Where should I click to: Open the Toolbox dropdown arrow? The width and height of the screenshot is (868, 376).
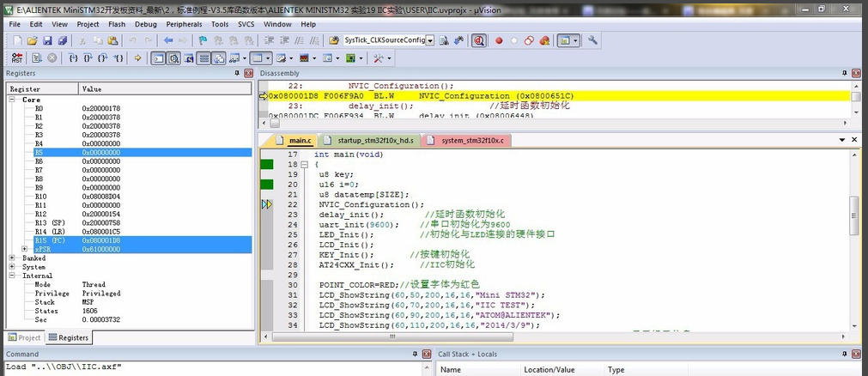[389, 58]
